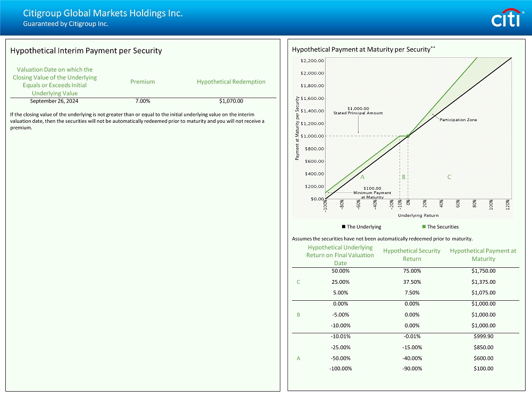Select the -100.00% underlying return cell

pyautogui.click(x=340, y=369)
